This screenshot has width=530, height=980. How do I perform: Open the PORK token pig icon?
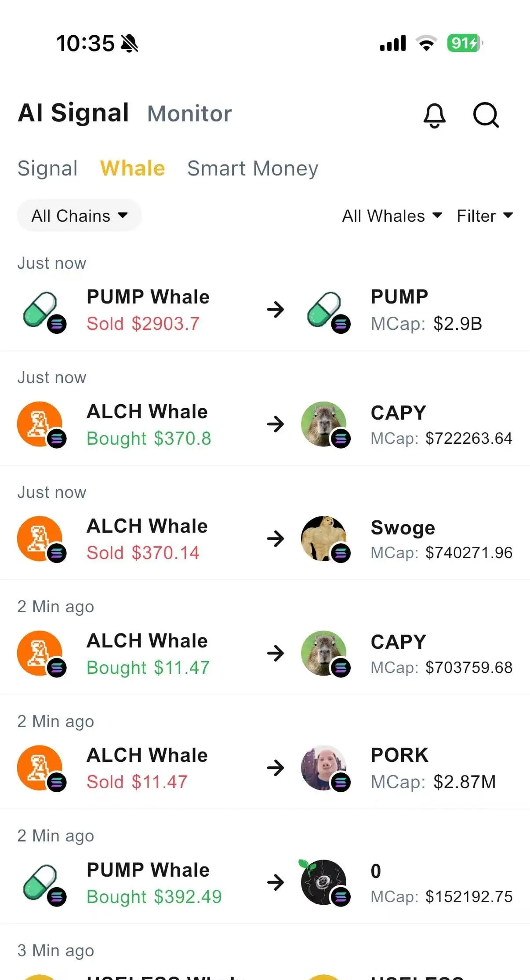tap(326, 768)
